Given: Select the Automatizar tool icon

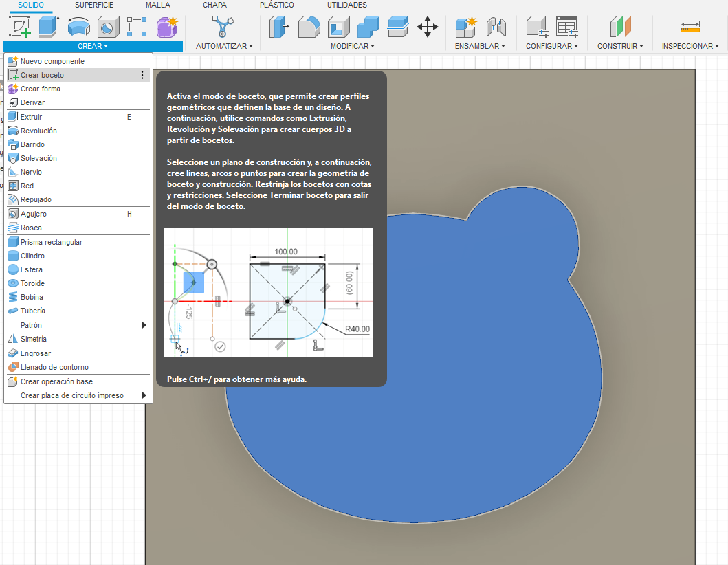Looking at the screenshot, I should tap(223, 26).
